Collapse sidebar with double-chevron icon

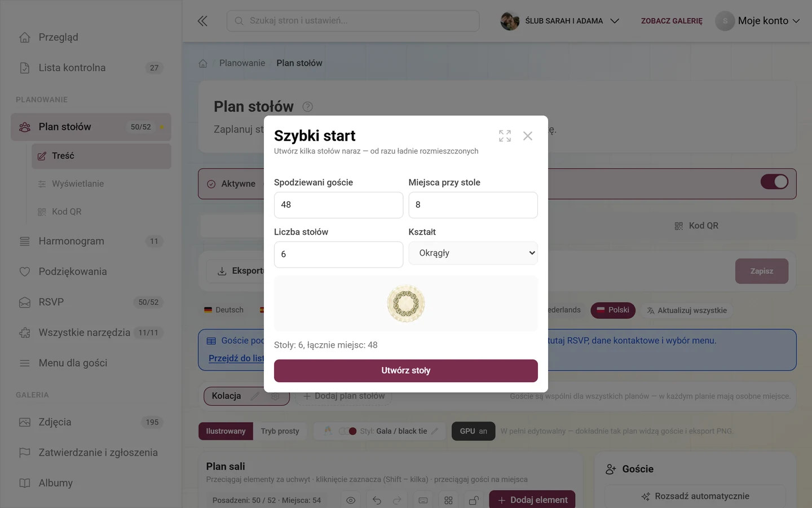coord(202,21)
